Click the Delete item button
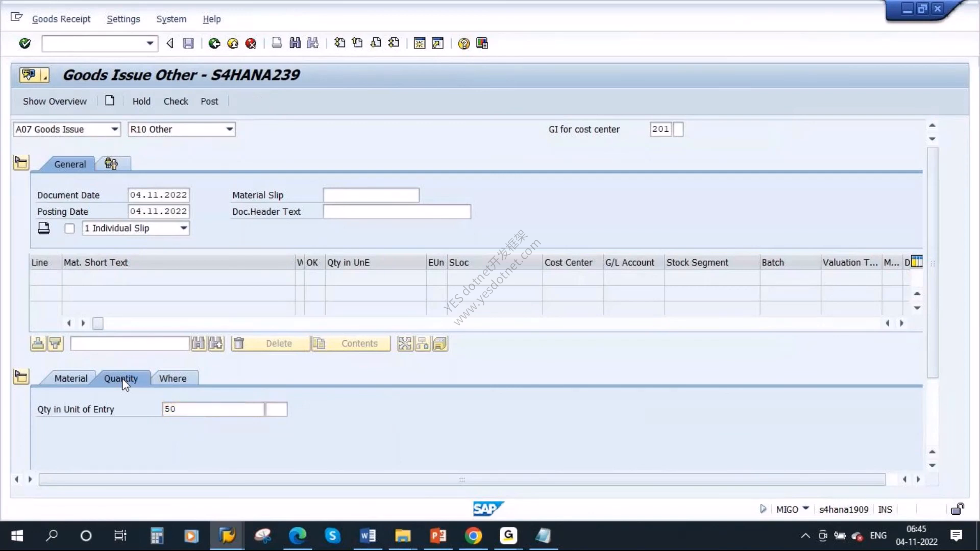980x551 pixels. (x=270, y=343)
